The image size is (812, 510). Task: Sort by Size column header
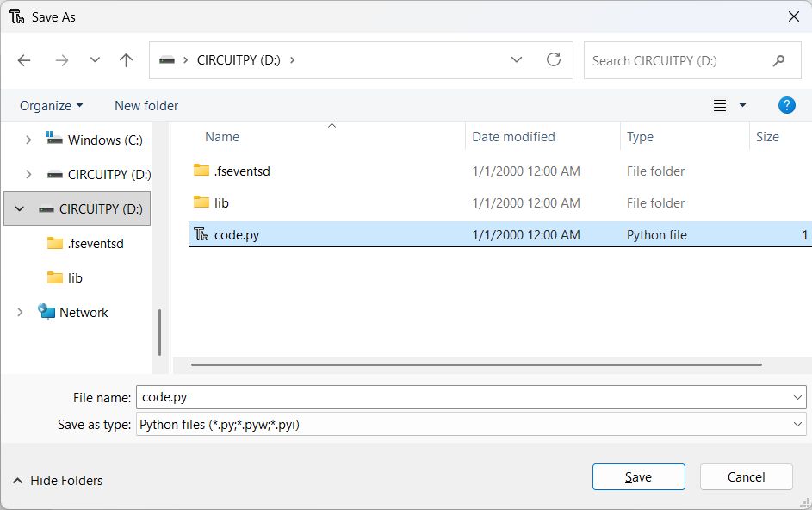click(767, 137)
